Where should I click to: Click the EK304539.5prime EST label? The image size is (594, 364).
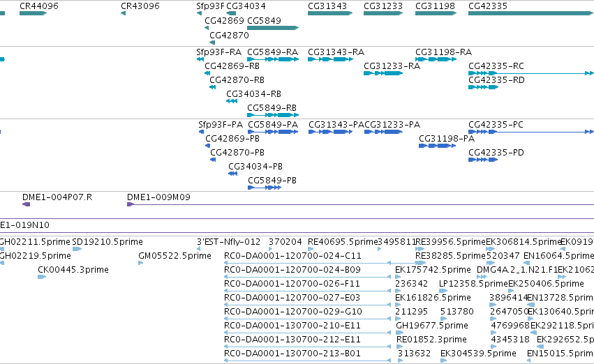(x=478, y=354)
